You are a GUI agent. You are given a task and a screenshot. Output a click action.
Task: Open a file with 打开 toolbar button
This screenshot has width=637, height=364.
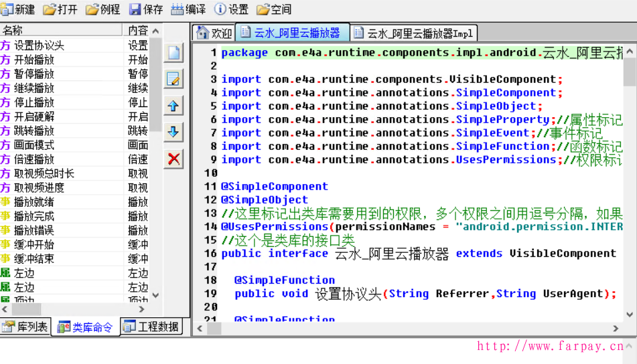[60, 9]
